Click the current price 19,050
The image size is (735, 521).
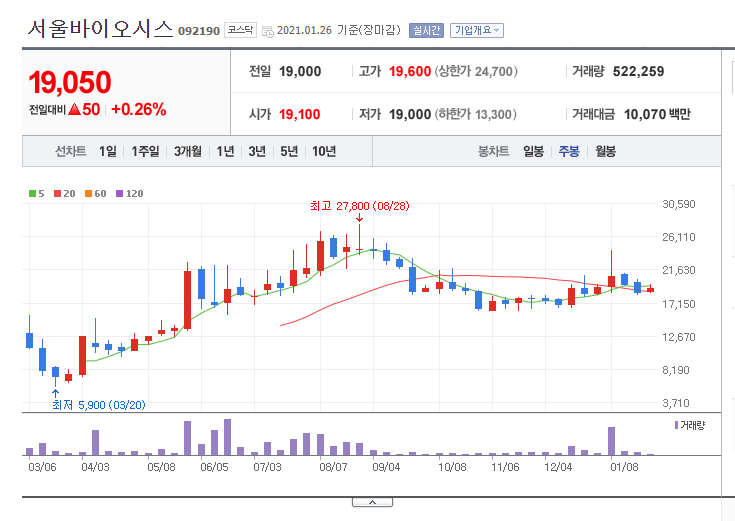tap(70, 83)
